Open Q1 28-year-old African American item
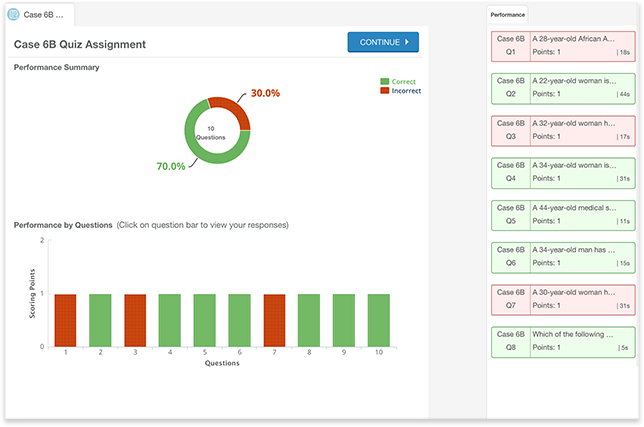The width and height of the screenshot is (644, 427). click(563, 46)
